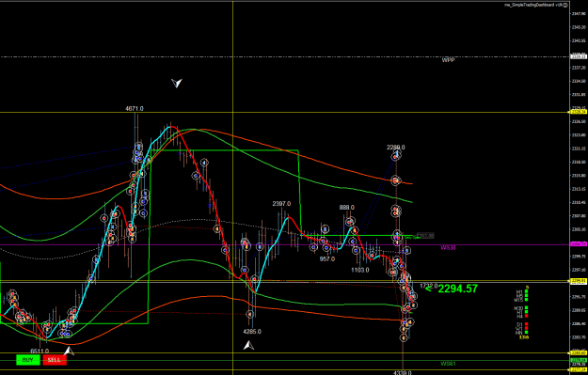Click the yellow value under the MN square
The width and height of the screenshot is (588, 375).
tap(524, 337)
